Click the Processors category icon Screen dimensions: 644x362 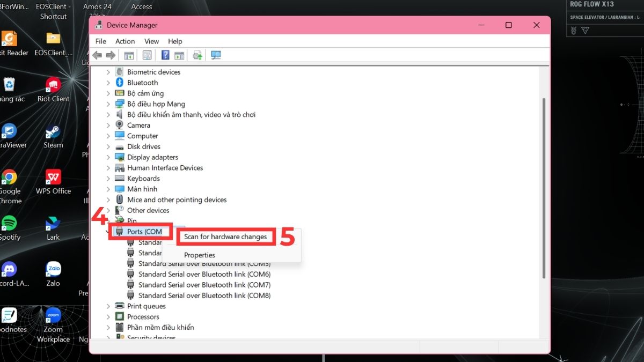click(120, 317)
